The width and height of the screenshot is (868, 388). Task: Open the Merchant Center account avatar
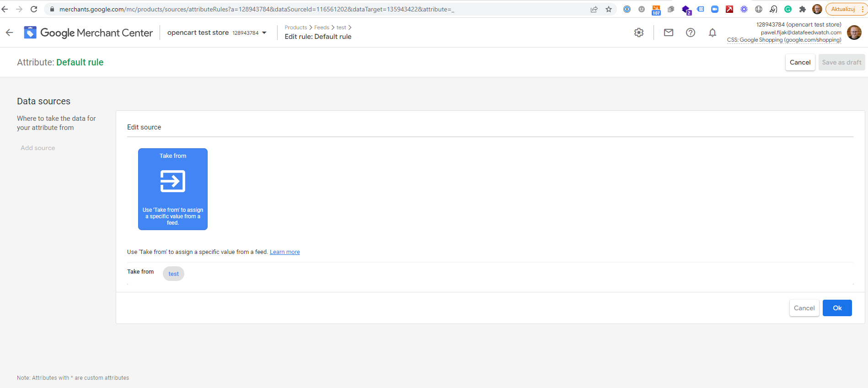854,32
